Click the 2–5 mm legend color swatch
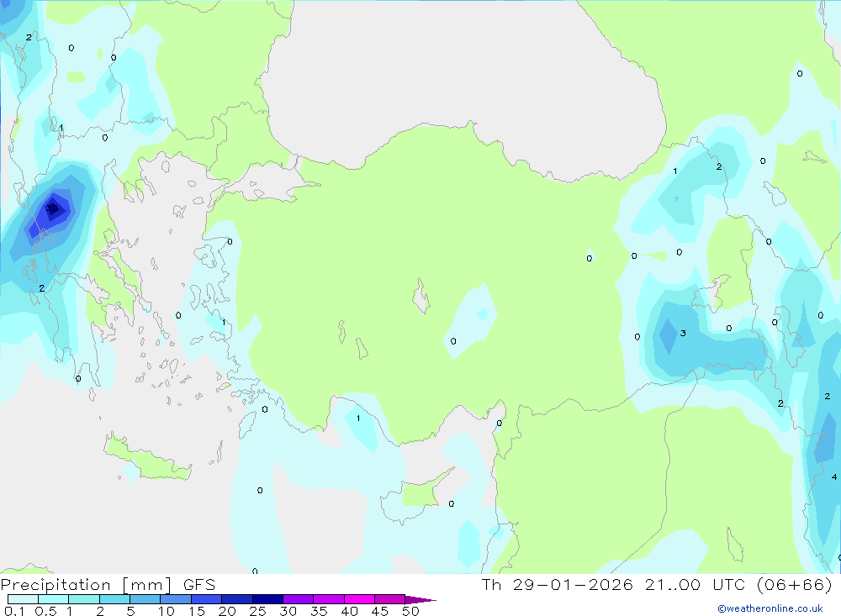 [x=114, y=599]
